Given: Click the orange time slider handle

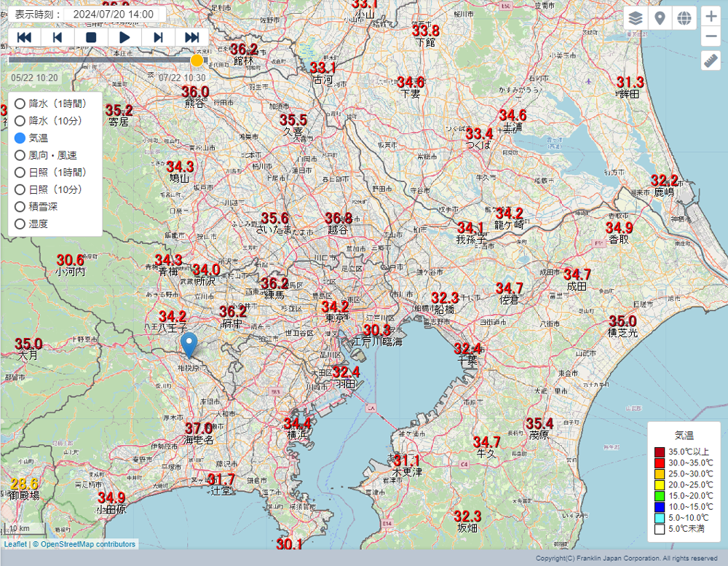Looking at the screenshot, I should (197, 60).
